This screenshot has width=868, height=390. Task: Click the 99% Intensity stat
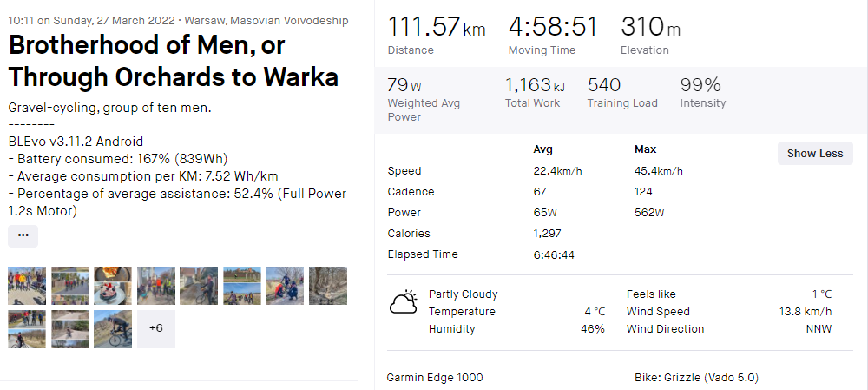(700, 85)
